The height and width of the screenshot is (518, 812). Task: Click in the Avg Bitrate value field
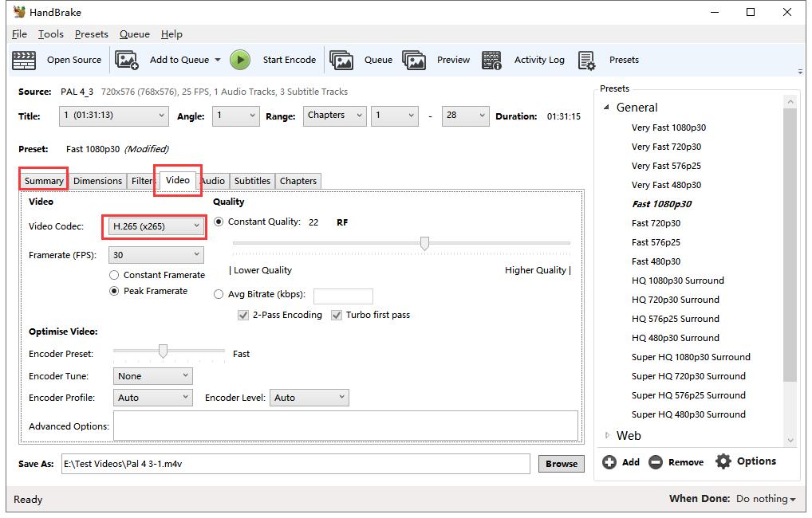(x=343, y=296)
